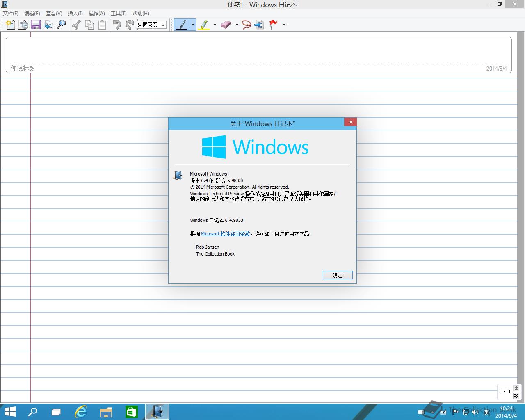Click the '1 / 1' page indicator
Viewport: 525px width, 420px height.
[504, 391]
